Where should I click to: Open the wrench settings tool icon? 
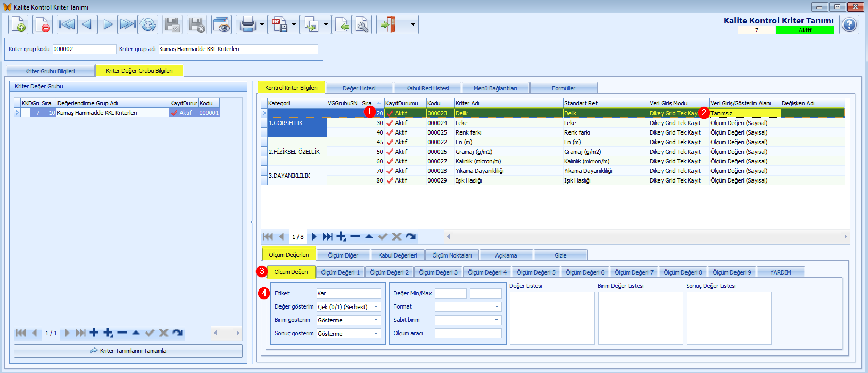click(362, 24)
